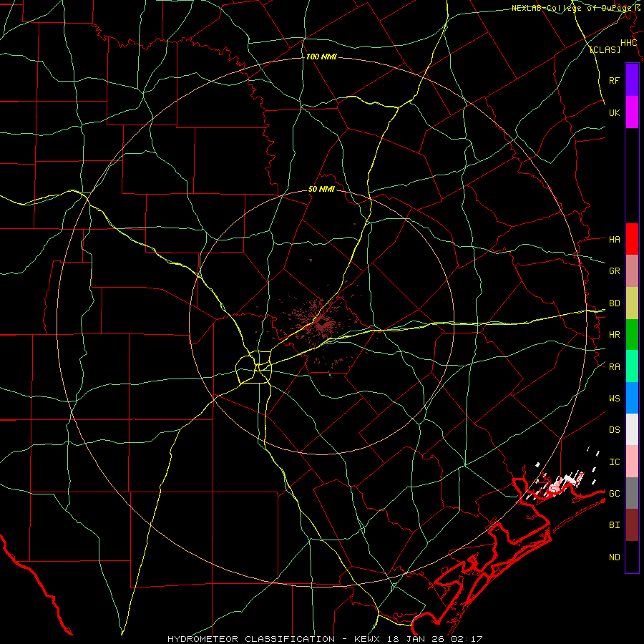Click the "02:17" timestamp
Image resolution: width=644 pixels, height=644 pixels.
point(466,639)
